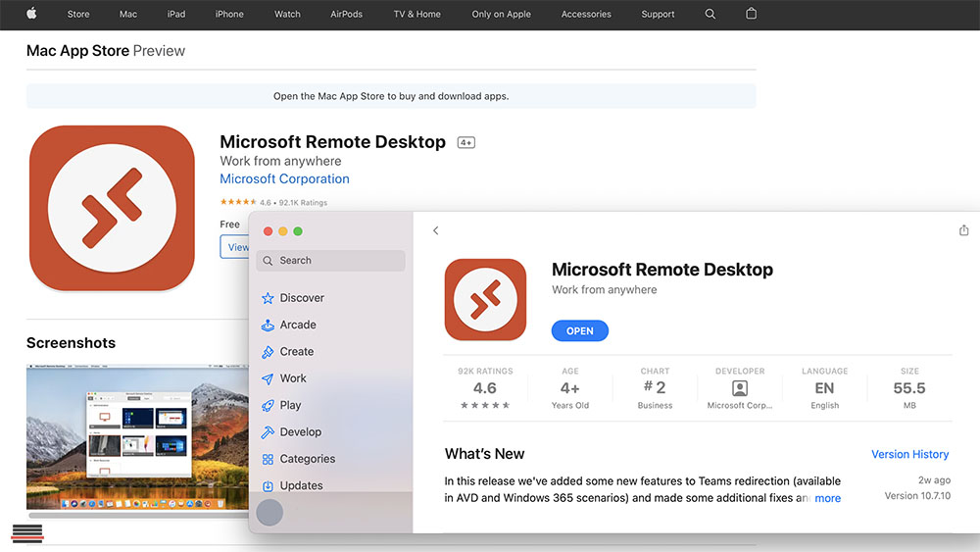Open AirPods in the Apple navigation bar
The image size is (980, 552).
346,14
